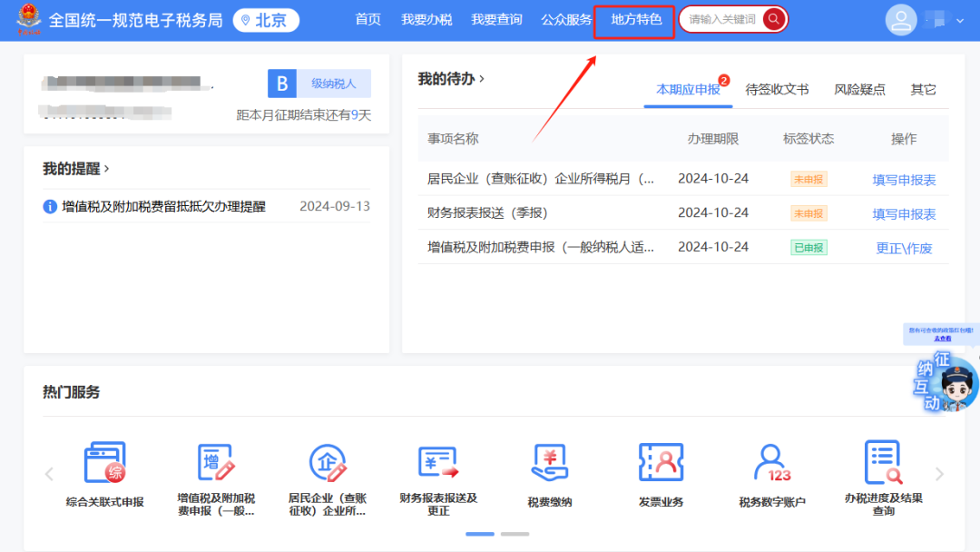Open the 税务数字账户 icon
Image resolution: width=980 pixels, height=552 pixels.
(771, 468)
